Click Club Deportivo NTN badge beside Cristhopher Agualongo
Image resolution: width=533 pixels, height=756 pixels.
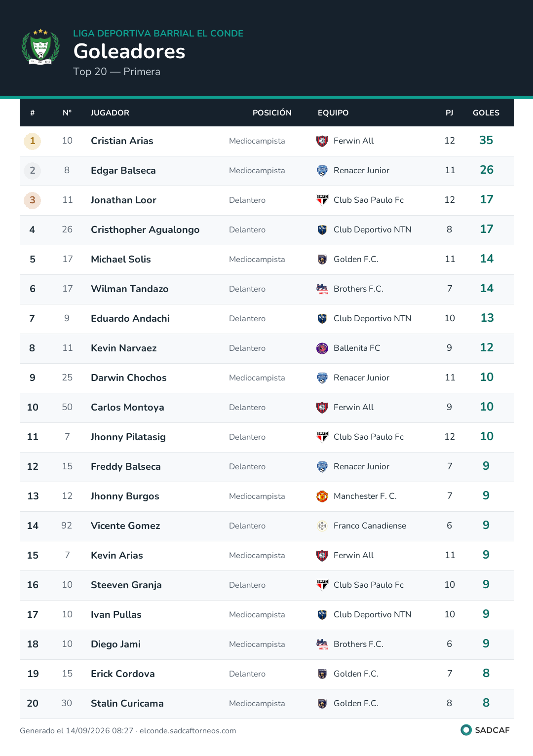click(322, 230)
